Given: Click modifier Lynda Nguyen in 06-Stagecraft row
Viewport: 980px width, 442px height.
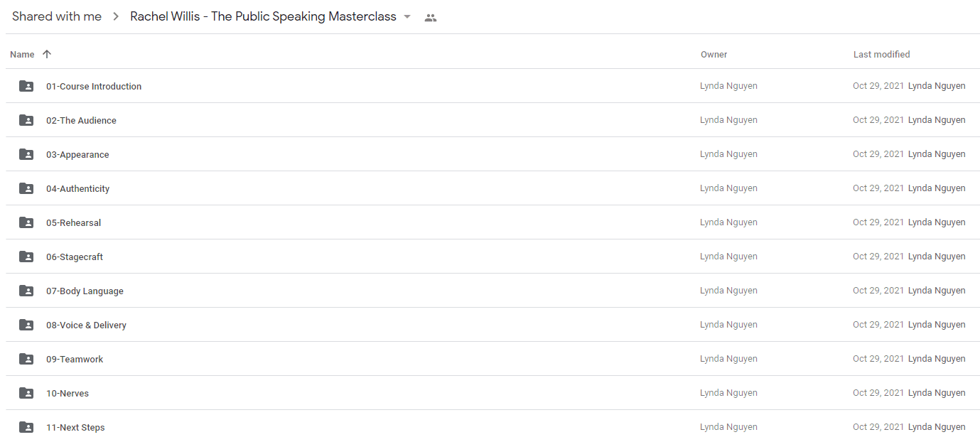Looking at the screenshot, I should [x=937, y=257].
